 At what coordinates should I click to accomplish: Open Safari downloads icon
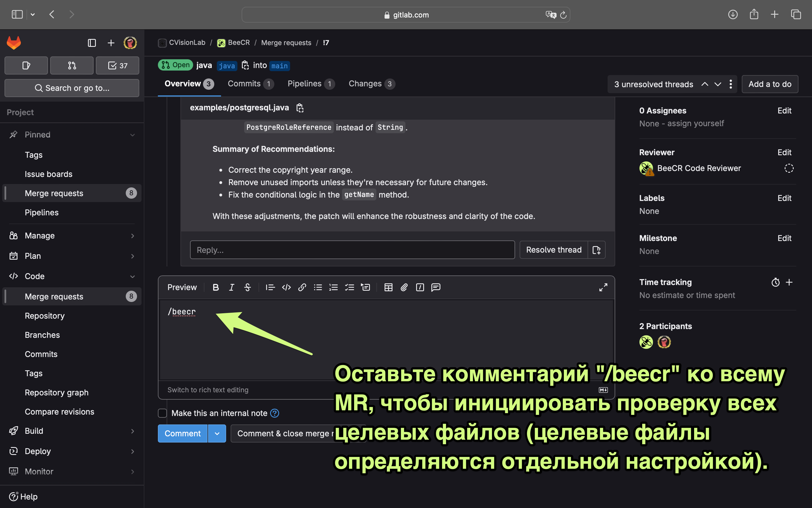(733, 14)
